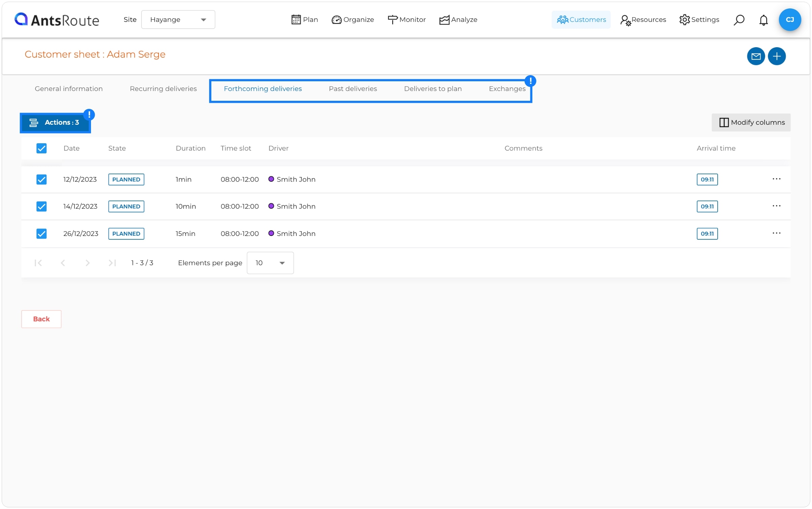Click PLANNED badge on 26/12/2023 row
The width and height of the screenshot is (812, 509).
click(x=126, y=234)
